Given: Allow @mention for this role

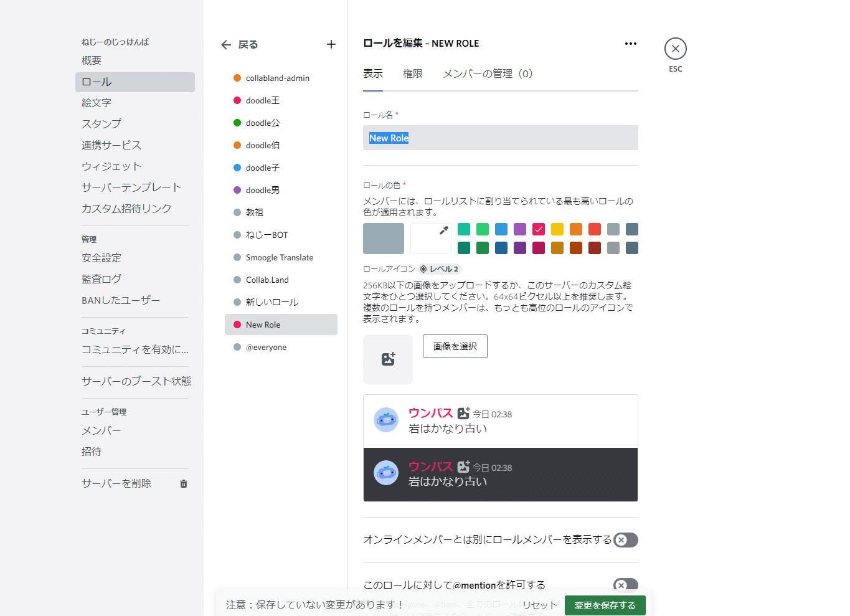Looking at the screenshot, I should pyautogui.click(x=625, y=585).
